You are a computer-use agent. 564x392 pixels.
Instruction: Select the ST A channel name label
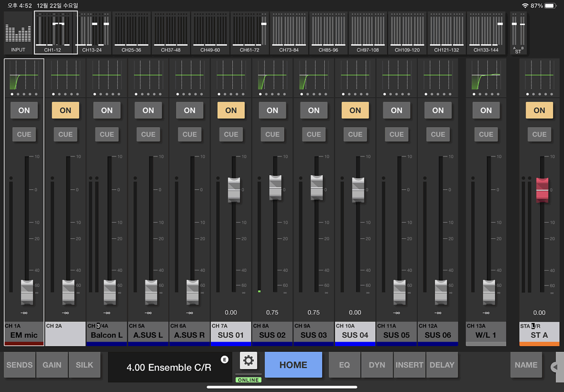coord(539,334)
